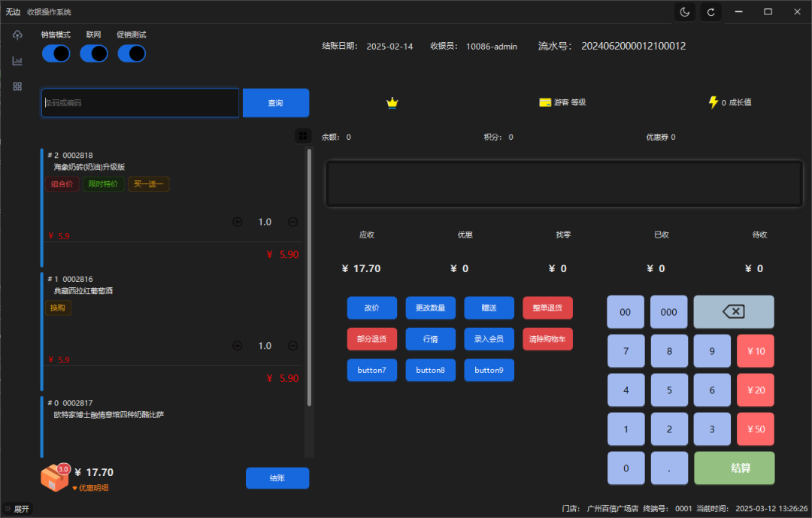Decrease quantity for item 0002818
The height and width of the screenshot is (518, 812).
coord(292,222)
